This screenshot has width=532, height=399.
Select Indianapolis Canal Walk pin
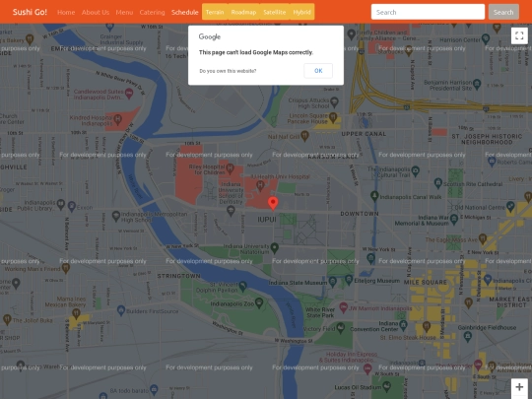coord(374,196)
